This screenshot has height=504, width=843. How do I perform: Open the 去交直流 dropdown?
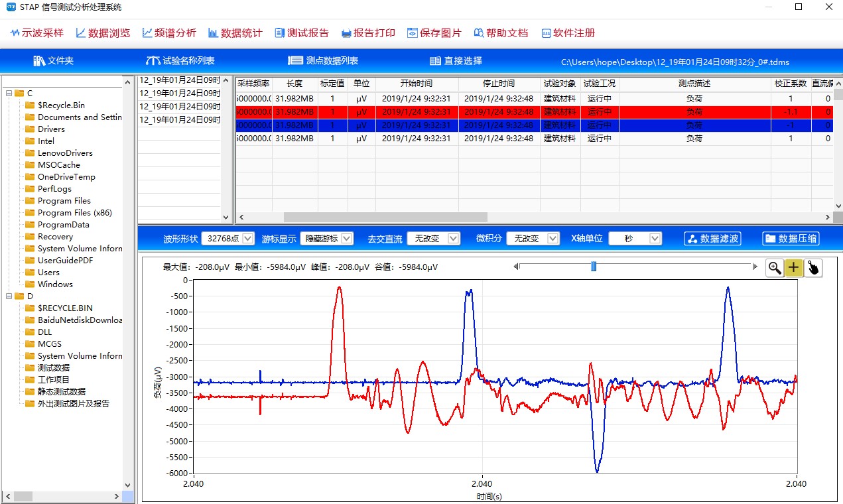pos(433,238)
